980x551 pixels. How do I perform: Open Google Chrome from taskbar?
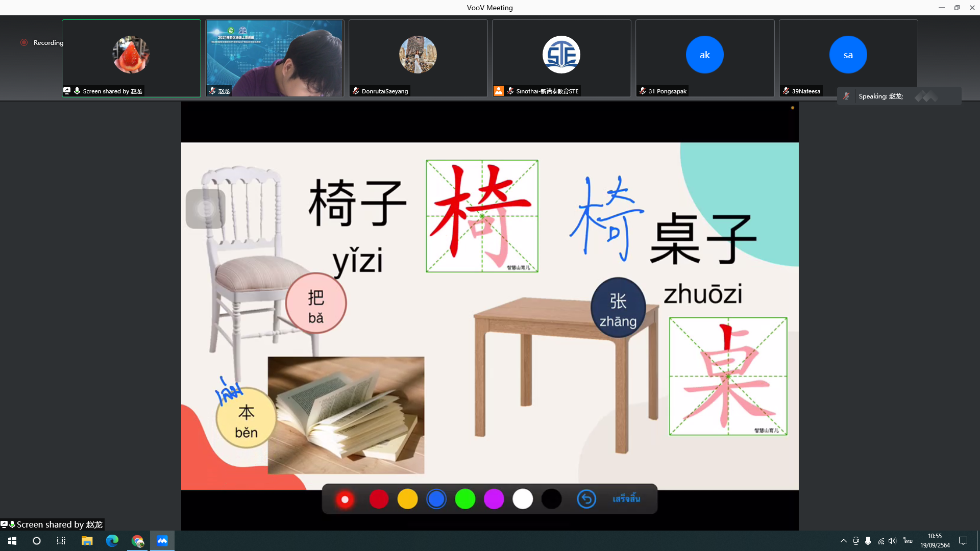point(138,541)
